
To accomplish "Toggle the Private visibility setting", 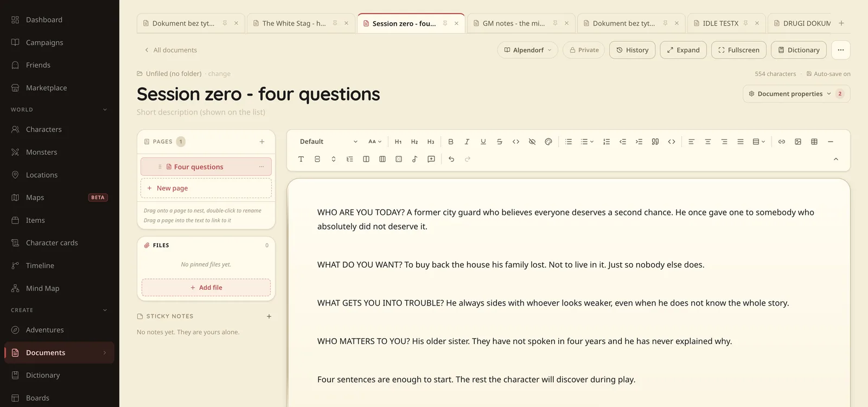I will (x=584, y=50).
